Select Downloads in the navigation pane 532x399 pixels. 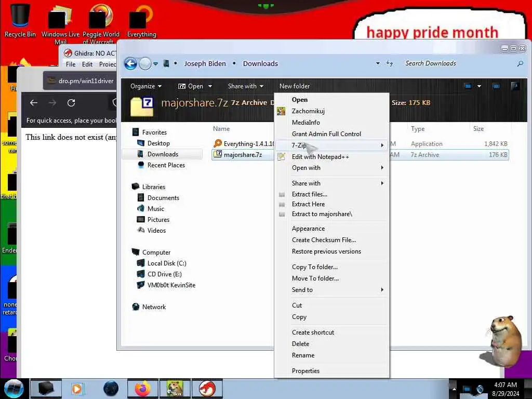click(x=163, y=154)
